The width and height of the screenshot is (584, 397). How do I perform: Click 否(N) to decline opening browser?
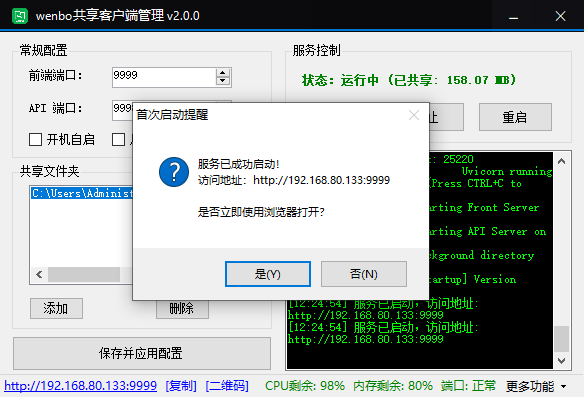(x=364, y=274)
